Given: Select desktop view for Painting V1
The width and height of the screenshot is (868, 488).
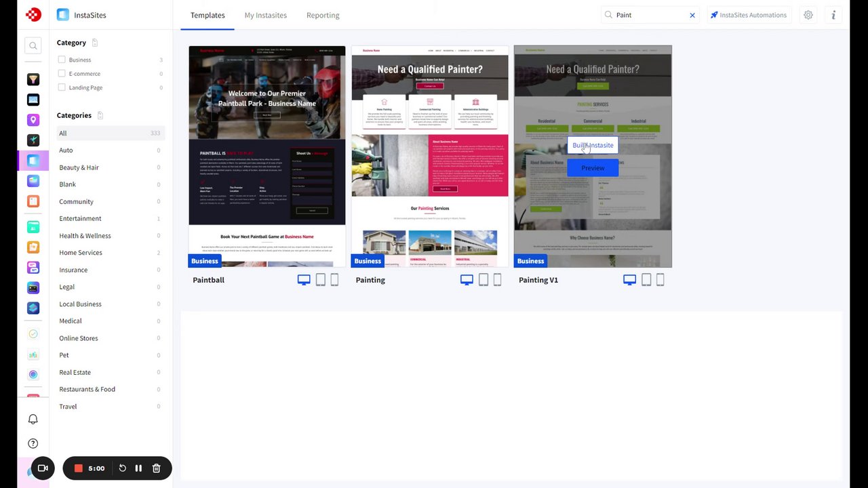Looking at the screenshot, I should click(x=629, y=280).
